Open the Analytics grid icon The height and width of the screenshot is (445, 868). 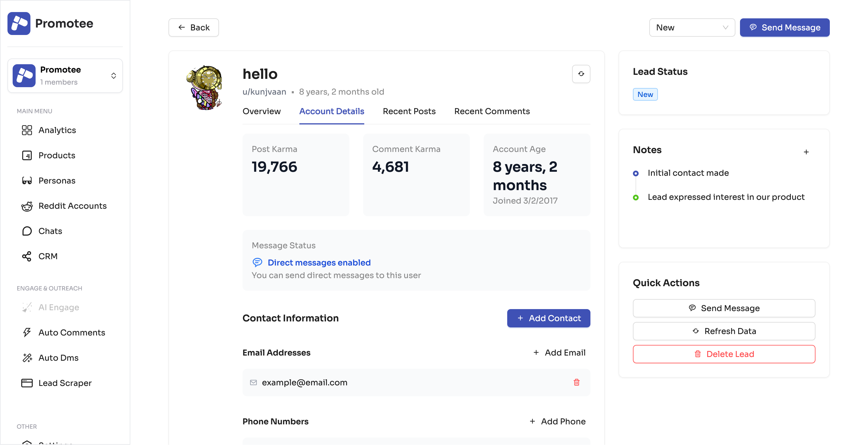pyautogui.click(x=27, y=130)
